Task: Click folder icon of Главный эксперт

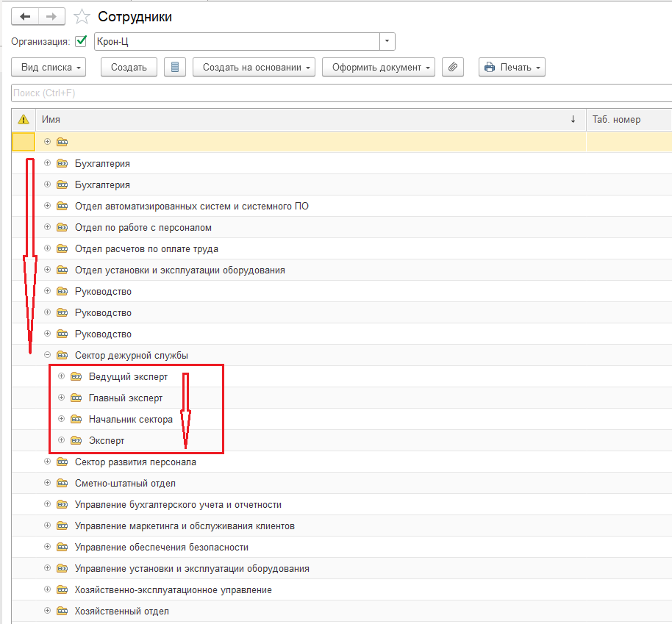Action: [76, 398]
